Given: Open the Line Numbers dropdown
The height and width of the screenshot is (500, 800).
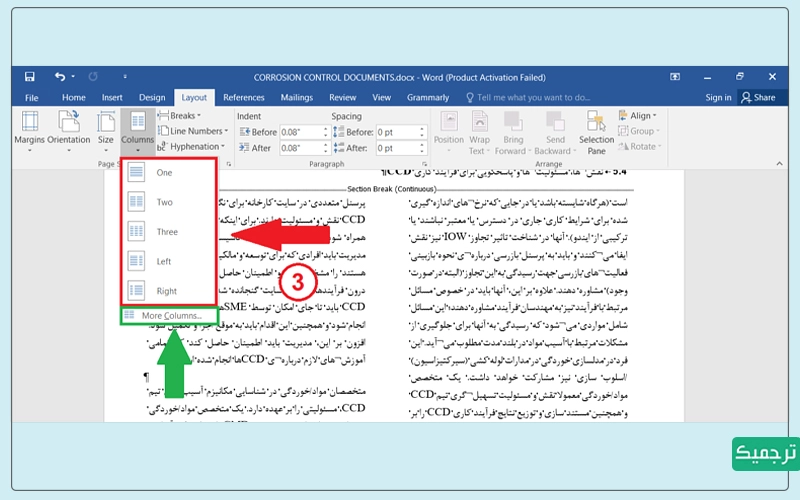Looking at the screenshot, I should 193,131.
